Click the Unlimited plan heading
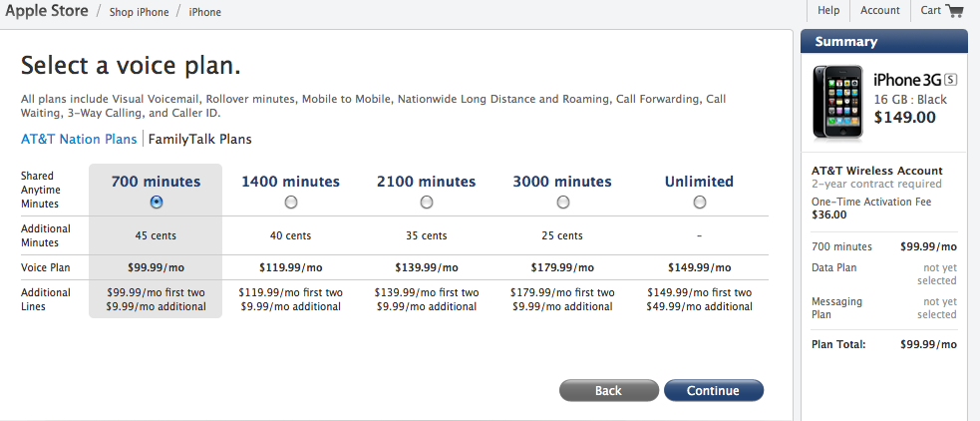Image resolution: width=980 pixels, height=421 pixels. [x=700, y=182]
